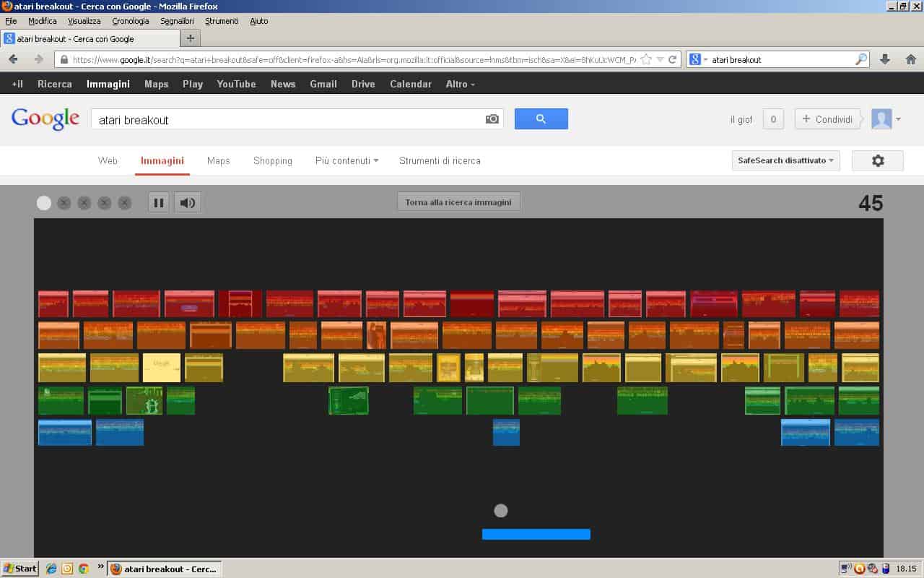This screenshot has height=578, width=924.
Task: Click Torna alla ricerca immagini button
Action: (x=458, y=202)
